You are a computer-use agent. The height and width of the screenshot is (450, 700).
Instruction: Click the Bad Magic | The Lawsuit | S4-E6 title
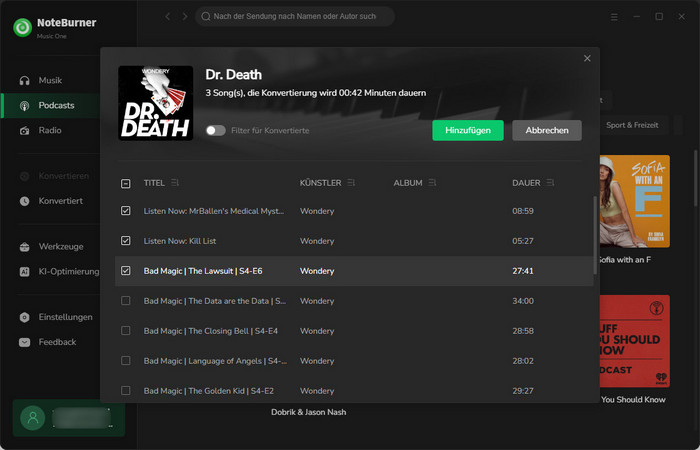point(203,271)
